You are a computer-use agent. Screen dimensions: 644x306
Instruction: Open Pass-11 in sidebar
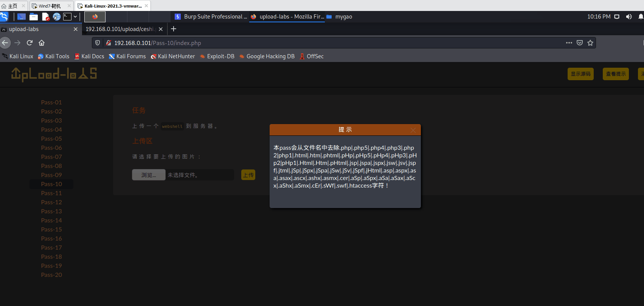pos(51,193)
